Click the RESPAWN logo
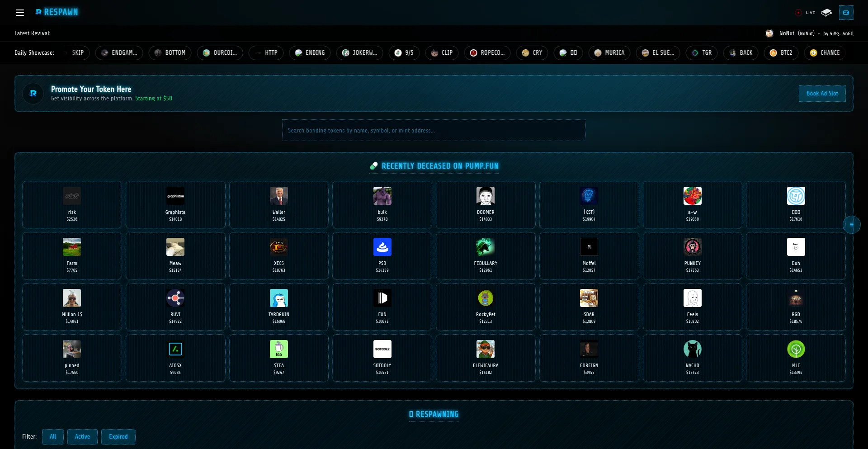868x449 pixels. pos(57,12)
